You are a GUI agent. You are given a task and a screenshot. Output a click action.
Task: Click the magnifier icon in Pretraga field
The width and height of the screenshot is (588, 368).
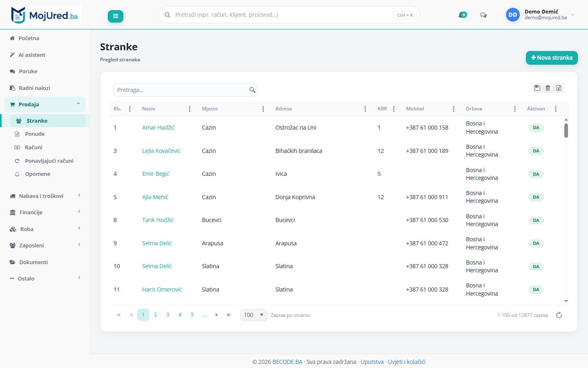pos(252,90)
